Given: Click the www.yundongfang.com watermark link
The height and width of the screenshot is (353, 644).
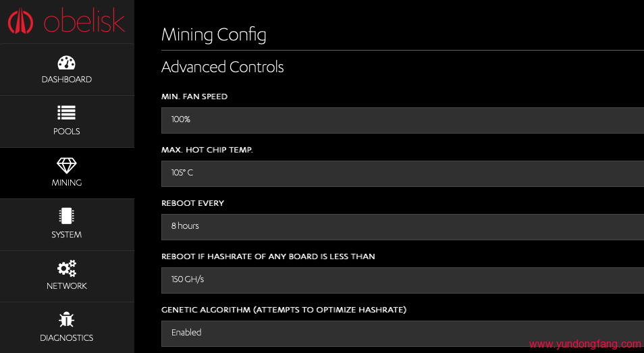Looking at the screenshot, I should (585, 344).
